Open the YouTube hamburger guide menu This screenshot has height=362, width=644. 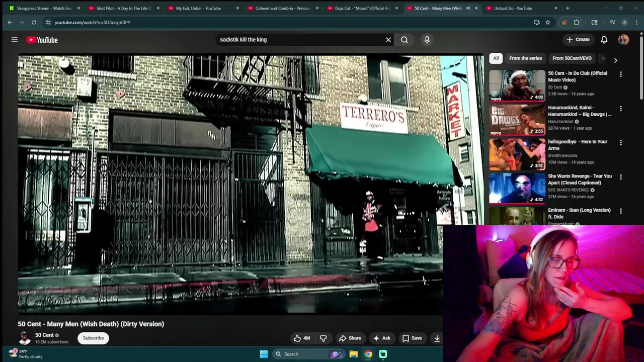15,40
